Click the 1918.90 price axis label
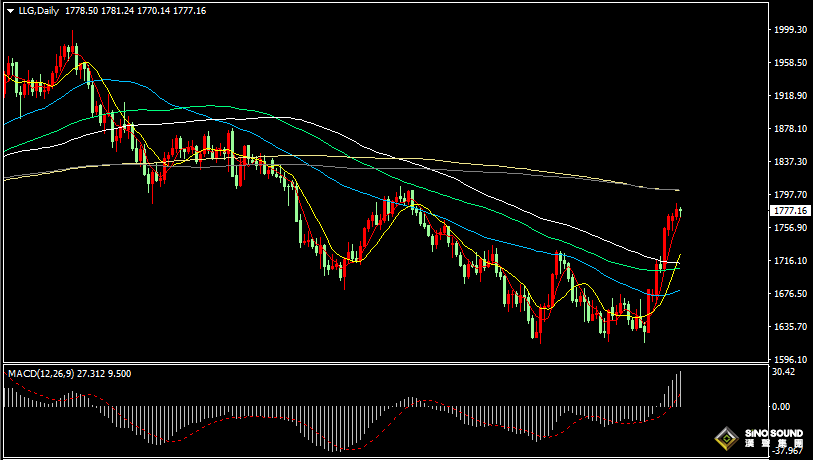Image resolution: width=813 pixels, height=460 pixels. point(790,96)
